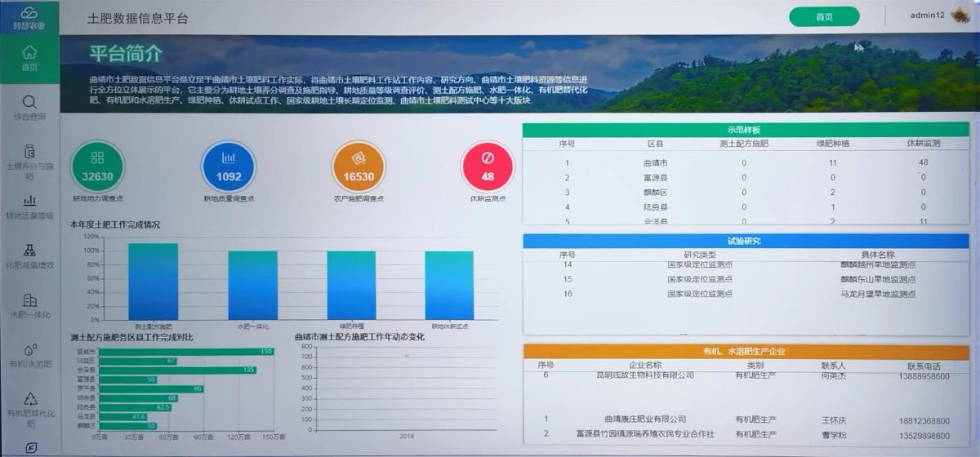
Task: Click the 首页 home icon in sidebar
Action: pos(29,52)
